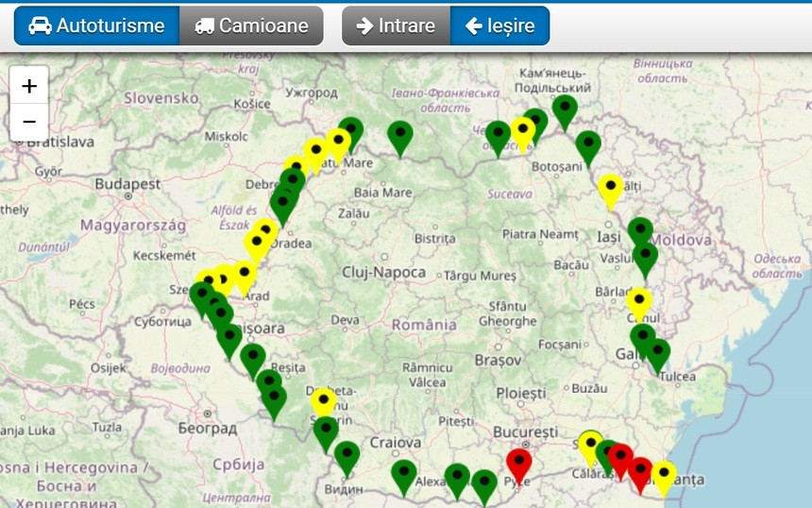
Task: Click the green marker north of Baia Mare
Action: point(401,135)
